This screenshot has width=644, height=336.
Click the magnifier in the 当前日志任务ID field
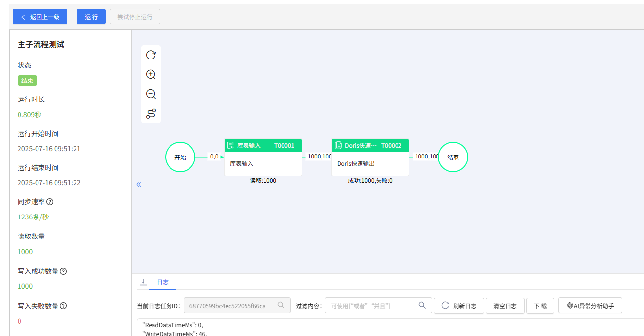point(281,305)
